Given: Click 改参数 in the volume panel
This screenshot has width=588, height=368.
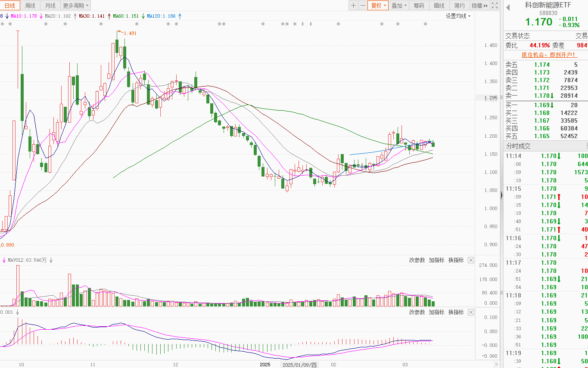Looking at the screenshot, I should tap(417, 260).
